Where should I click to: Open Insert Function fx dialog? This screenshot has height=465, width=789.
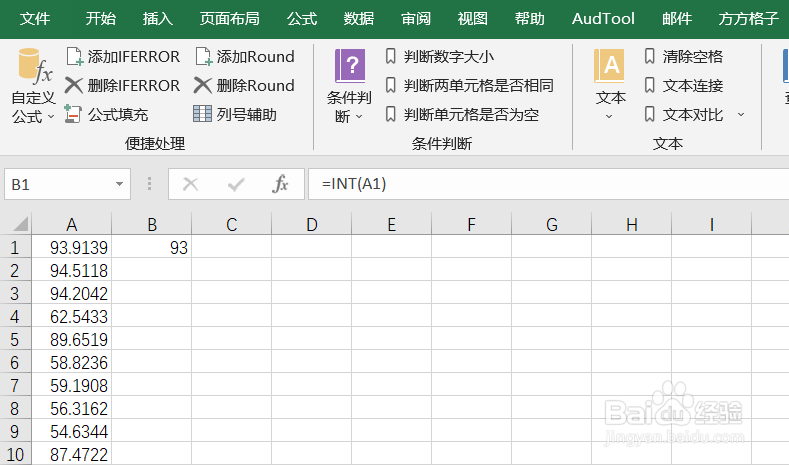(280, 184)
